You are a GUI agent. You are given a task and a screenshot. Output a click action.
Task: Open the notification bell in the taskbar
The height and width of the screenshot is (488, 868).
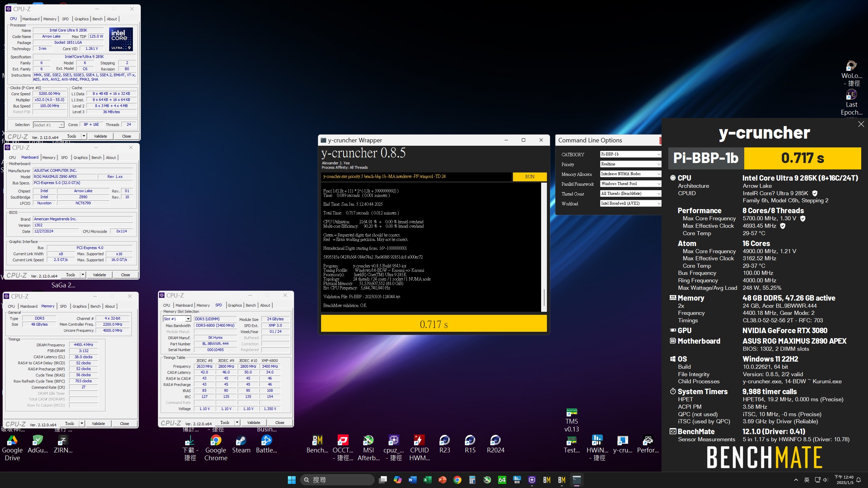859,480
